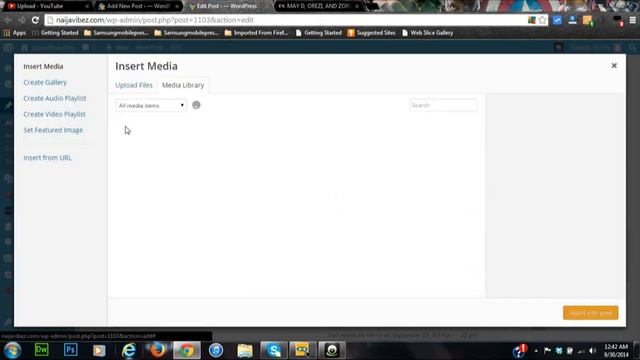Viewport: 640px width, 360px height.
Task: Click the media Search field
Action: coord(443,105)
